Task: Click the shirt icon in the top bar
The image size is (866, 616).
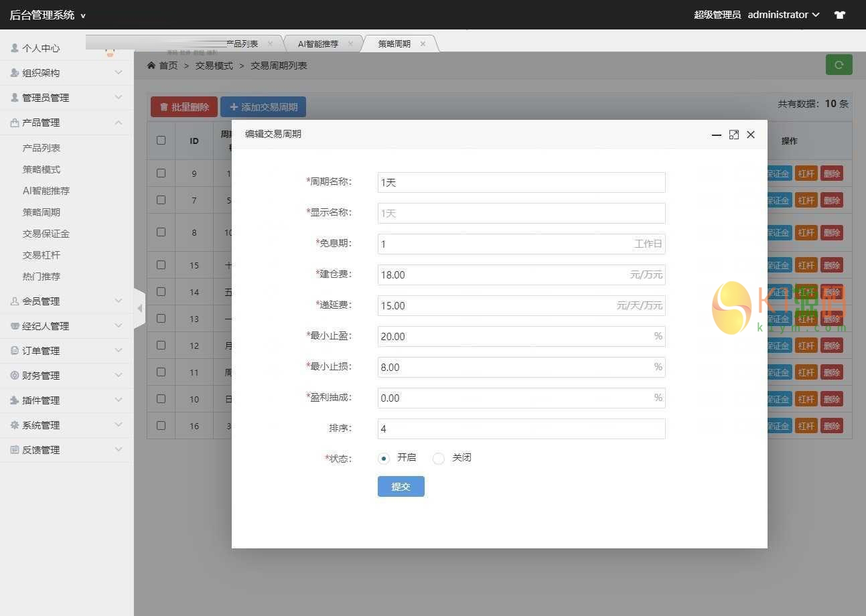Action: (839, 14)
